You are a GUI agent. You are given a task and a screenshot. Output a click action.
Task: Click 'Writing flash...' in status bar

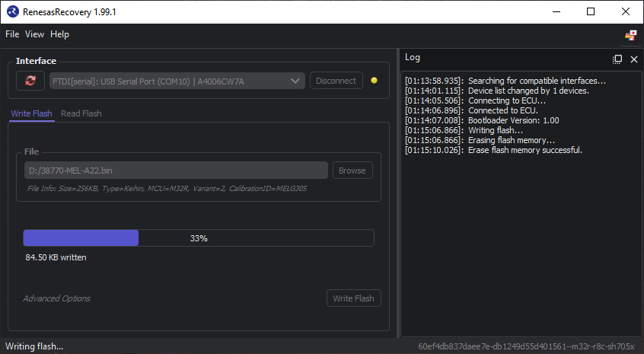[x=34, y=346]
